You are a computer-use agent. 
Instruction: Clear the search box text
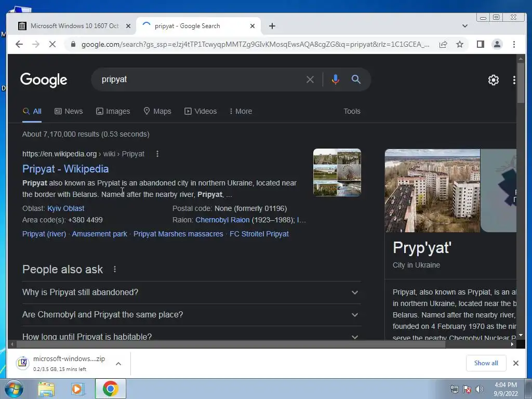click(x=310, y=79)
